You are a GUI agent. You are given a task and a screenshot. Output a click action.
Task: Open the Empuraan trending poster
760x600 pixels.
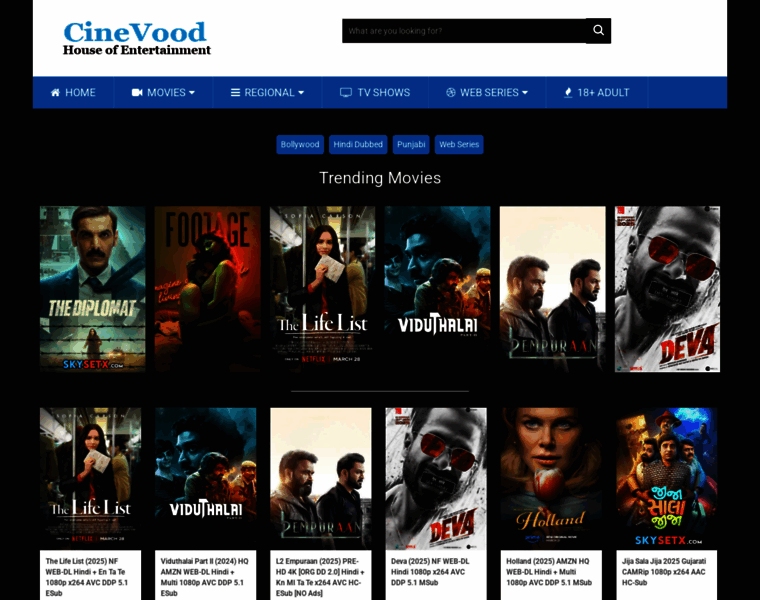(x=553, y=289)
